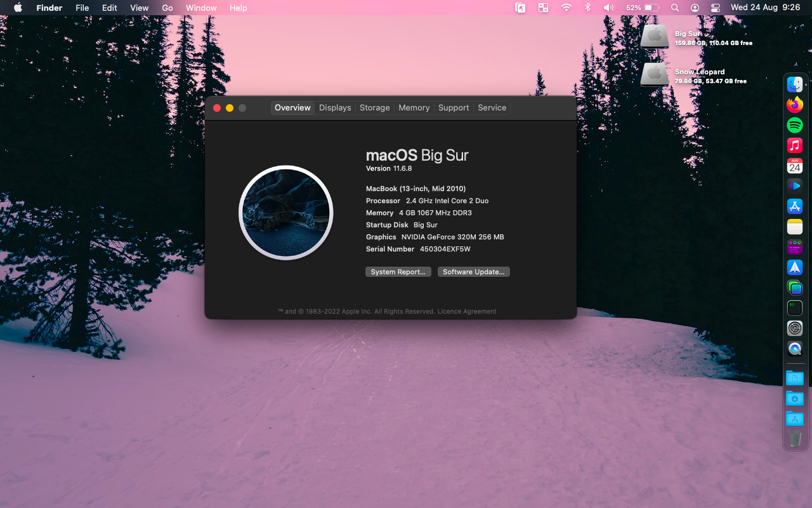Switch to the Storage tab
Viewport: 812px width, 508px height.
pyautogui.click(x=375, y=108)
